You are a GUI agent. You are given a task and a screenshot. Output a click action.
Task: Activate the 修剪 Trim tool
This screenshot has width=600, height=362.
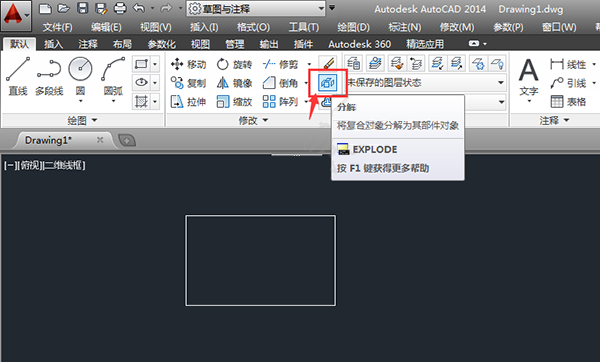click(280, 64)
